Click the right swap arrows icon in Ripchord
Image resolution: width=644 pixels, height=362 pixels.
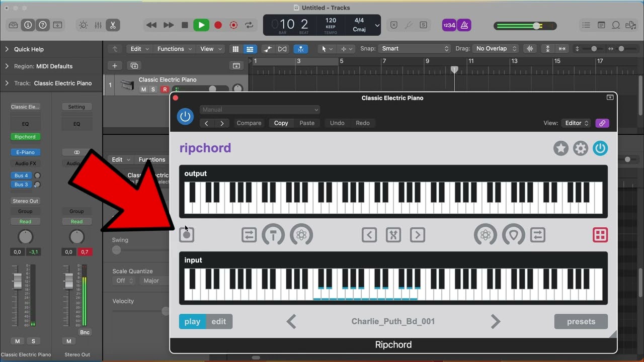(x=538, y=235)
